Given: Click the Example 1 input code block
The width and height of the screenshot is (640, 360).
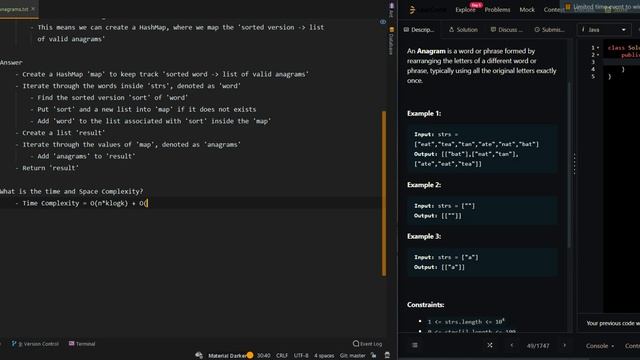Looking at the screenshot, I should tap(482, 149).
